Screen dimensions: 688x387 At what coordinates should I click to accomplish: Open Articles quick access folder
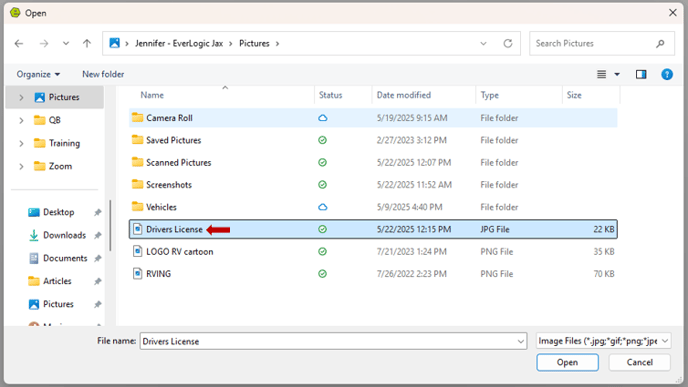50,281
